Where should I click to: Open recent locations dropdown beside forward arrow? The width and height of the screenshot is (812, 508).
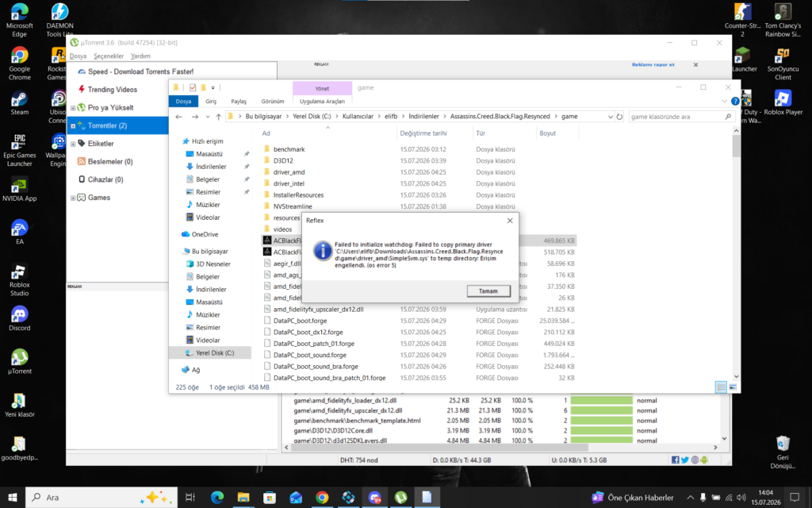208,117
